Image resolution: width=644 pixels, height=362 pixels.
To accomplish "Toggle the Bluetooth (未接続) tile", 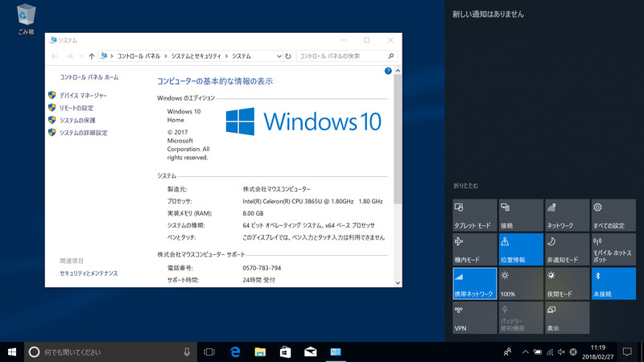I will coord(613,284).
